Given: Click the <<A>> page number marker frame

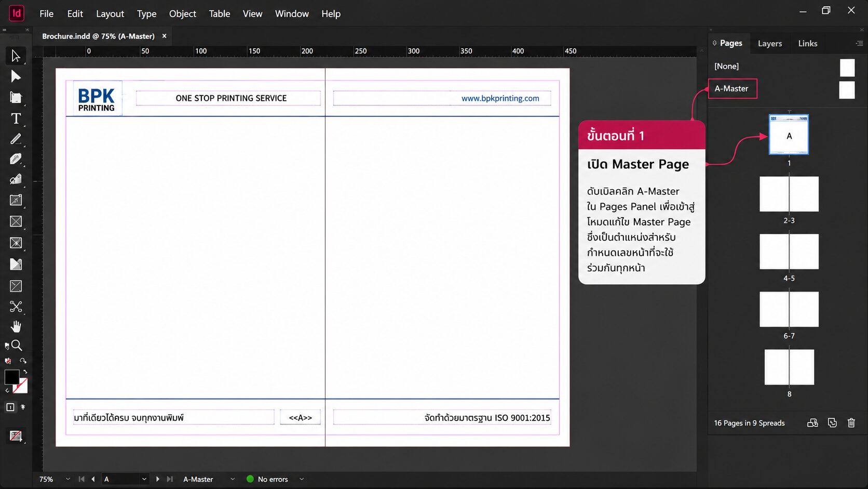Looking at the screenshot, I should pyautogui.click(x=300, y=417).
